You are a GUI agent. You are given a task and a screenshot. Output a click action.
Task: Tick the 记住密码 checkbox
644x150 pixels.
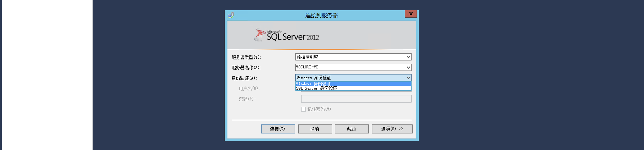click(303, 109)
